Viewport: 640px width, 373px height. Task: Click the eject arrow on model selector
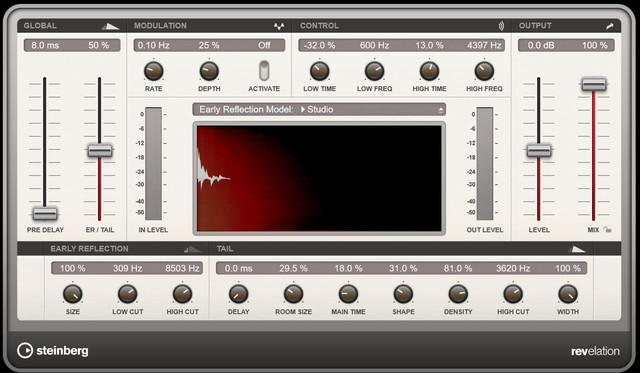(441, 110)
